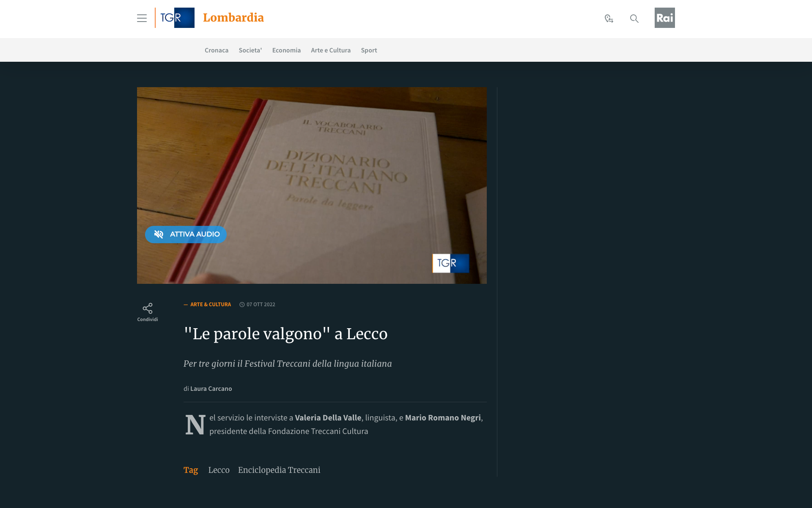Go to the Societa' section
Viewport: 812px width, 508px height.
(250, 50)
